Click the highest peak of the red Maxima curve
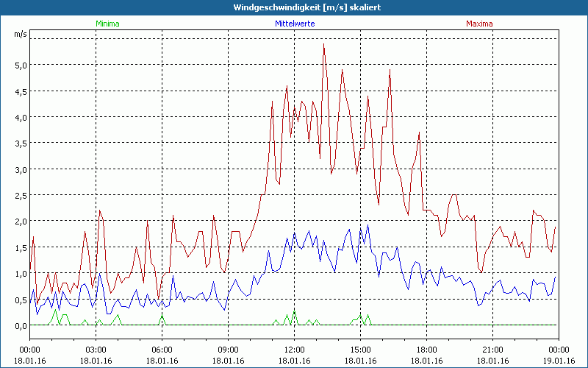 coord(323,44)
